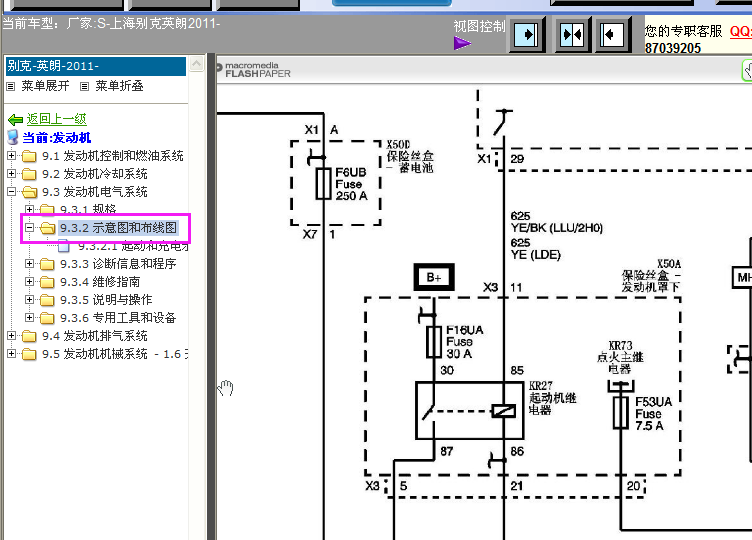
Task: Click the red QQ customer service link
Action: tap(740, 32)
